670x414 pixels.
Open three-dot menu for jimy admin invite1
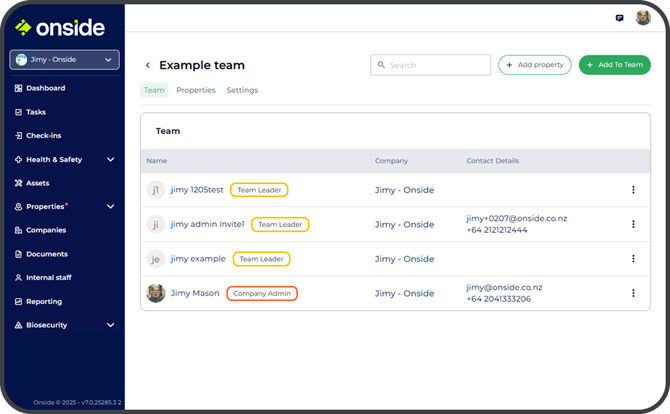tap(632, 224)
